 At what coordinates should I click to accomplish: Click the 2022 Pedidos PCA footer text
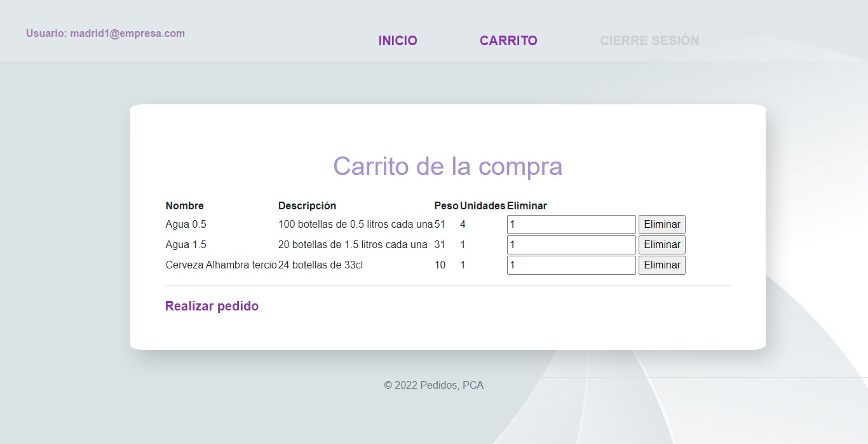[x=433, y=385]
